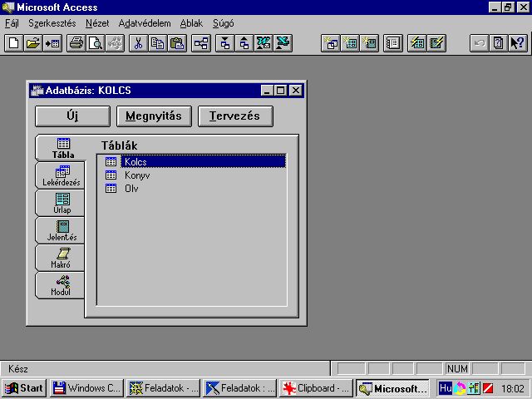
Task: Maximize the Adatbázis: KOLCS window
Action: click(x=281, y=91)
